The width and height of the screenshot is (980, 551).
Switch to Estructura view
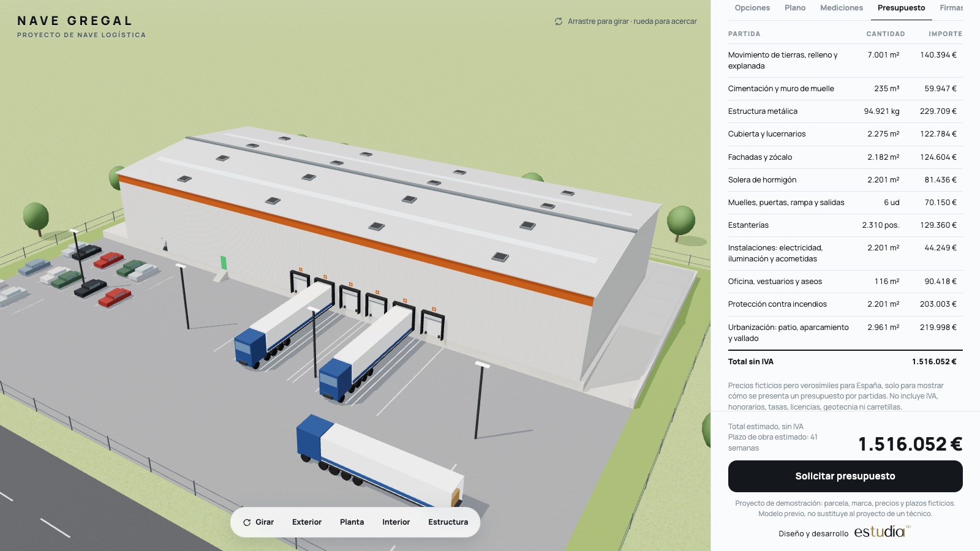click(448, 522)
